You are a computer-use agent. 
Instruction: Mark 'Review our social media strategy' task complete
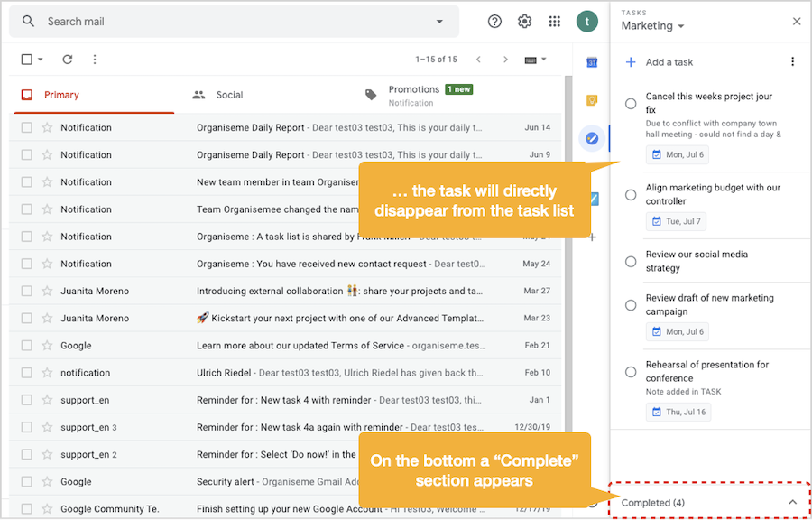(630, 261)
